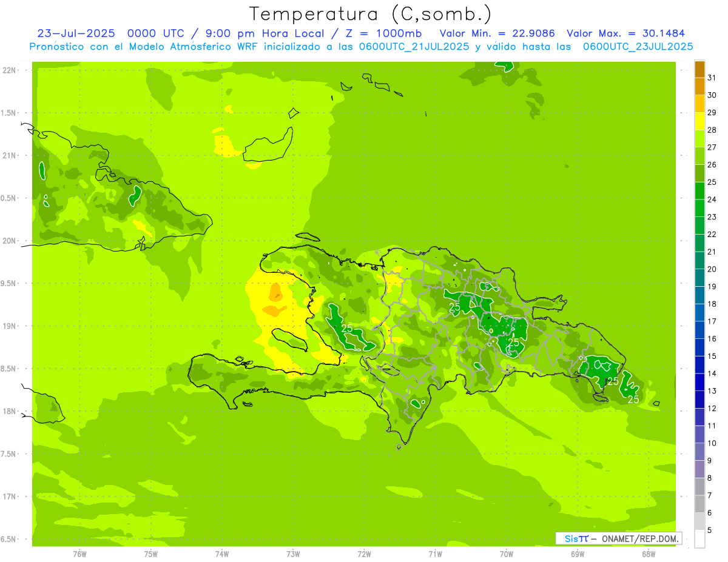The height and width of the screenshot is (562, 728).
Task: Click "0600UTC_23JUL2025" valid-until time
Action: tap(638, 47)
